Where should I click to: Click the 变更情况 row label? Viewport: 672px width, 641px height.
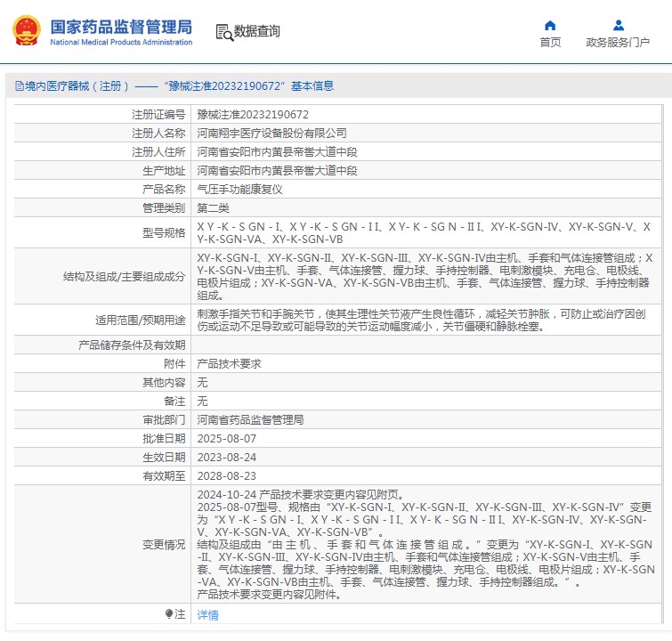164,545
